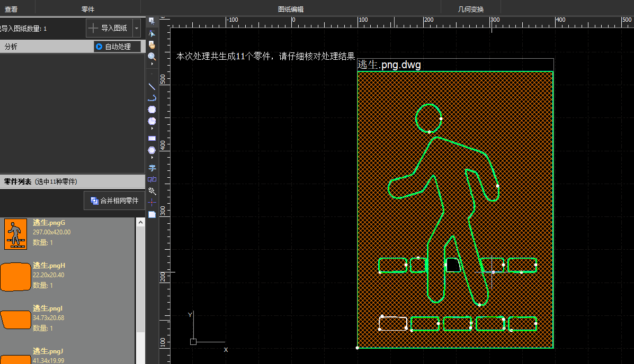Select the node edit arrow tool

tap(151, 33)
